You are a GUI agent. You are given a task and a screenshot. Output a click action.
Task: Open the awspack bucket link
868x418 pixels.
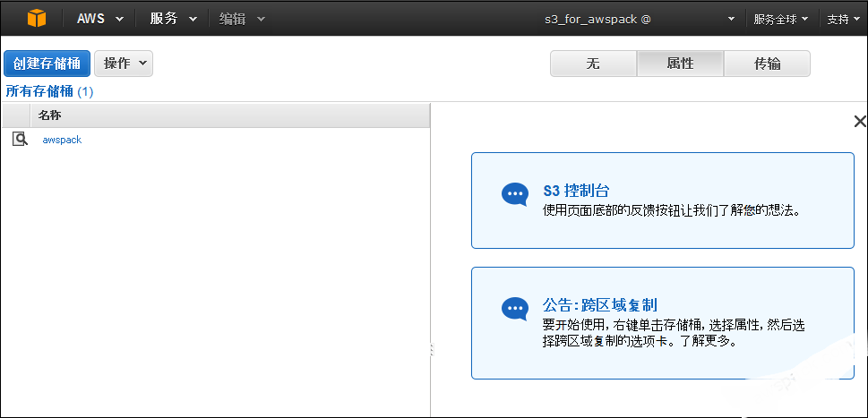(62, 140)
